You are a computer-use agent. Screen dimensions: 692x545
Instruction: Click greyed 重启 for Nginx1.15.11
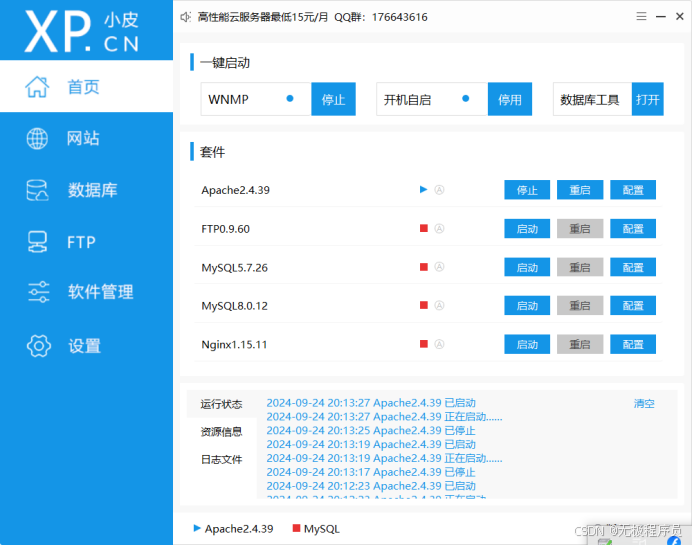coord(580,344)
